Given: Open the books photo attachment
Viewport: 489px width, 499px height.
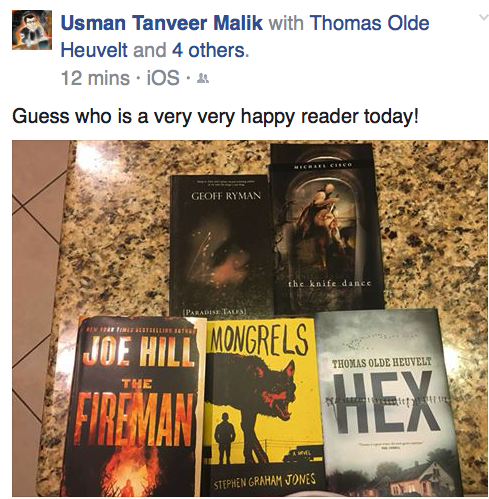Looking at the screenshot, I should click(250, 318).
